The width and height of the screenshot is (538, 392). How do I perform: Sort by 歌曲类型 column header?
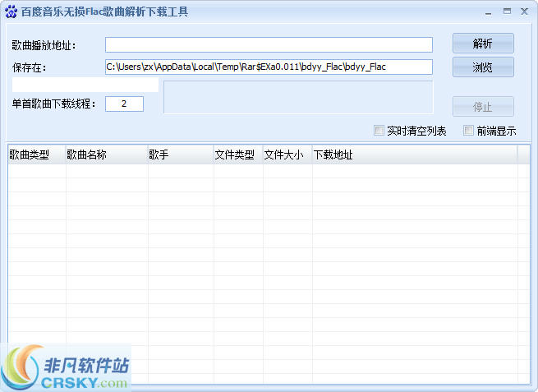pos(37,154)
